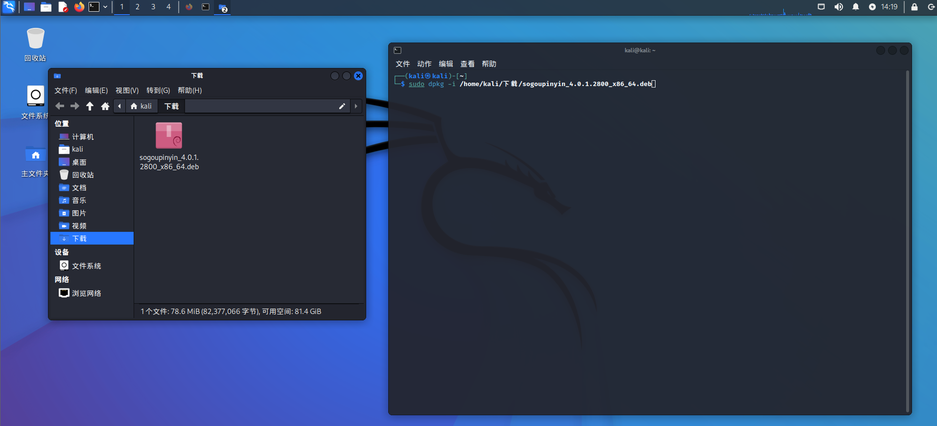Open 查看 menu in the terminal
Image resolution: width=937 pixels, height=426 pixels.
pos(467,64)
